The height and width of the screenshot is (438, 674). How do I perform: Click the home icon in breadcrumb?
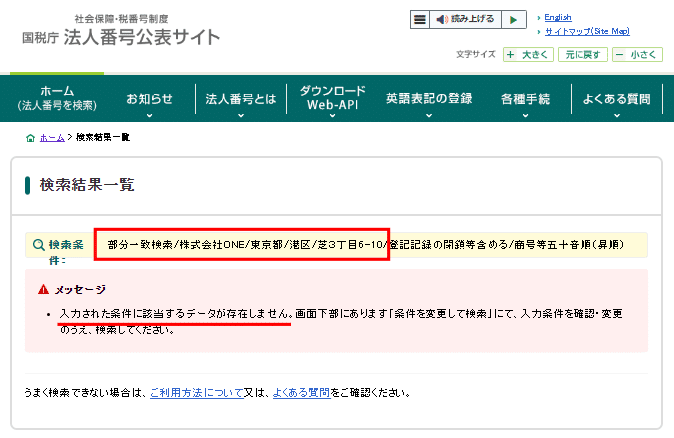coord(31,137)
